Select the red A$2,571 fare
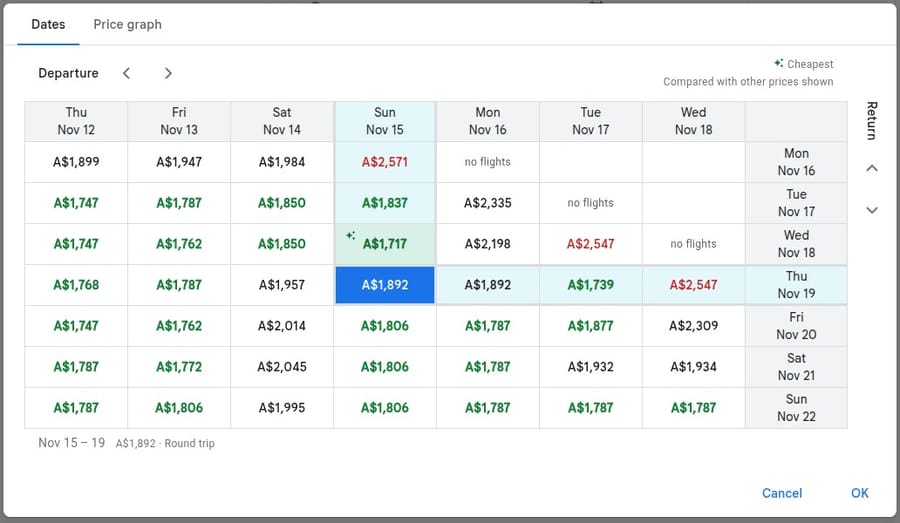The height and width of the screenshot is (523, 900). point(385,162)
